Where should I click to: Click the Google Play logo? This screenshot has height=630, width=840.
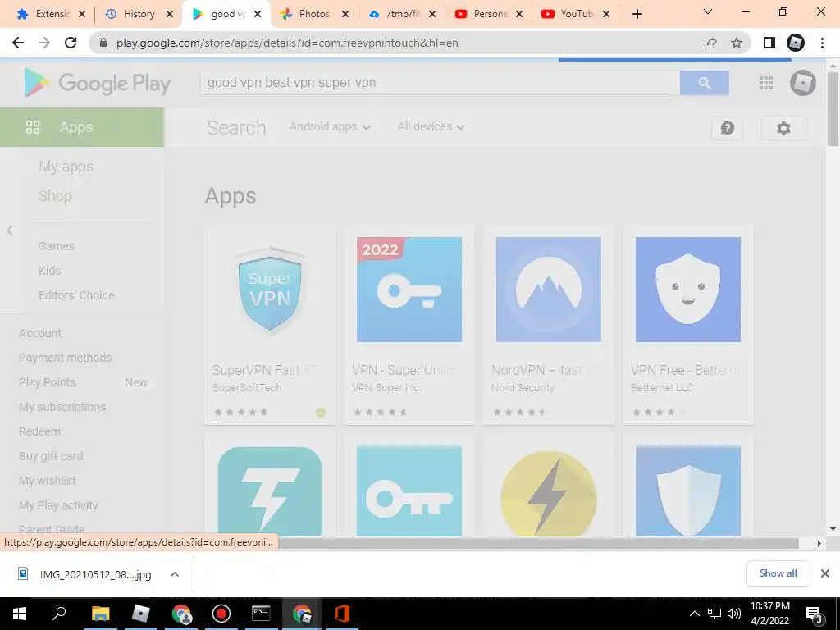[98, 83]
